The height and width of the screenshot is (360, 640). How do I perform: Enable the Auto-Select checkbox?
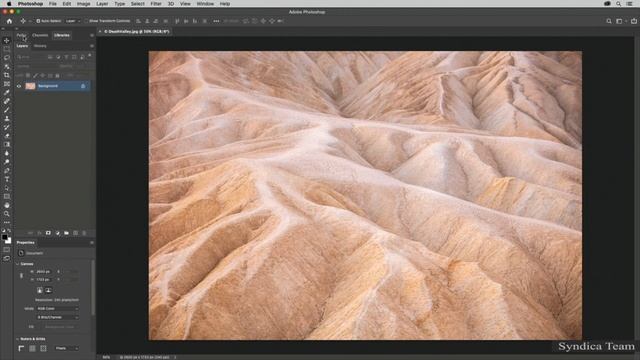click(x=38, y=21)
